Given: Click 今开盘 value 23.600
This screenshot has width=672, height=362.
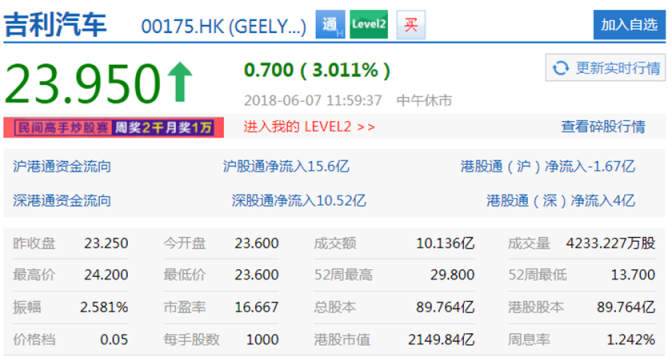Looking at the screenshot, I should [x=256, y=243].
